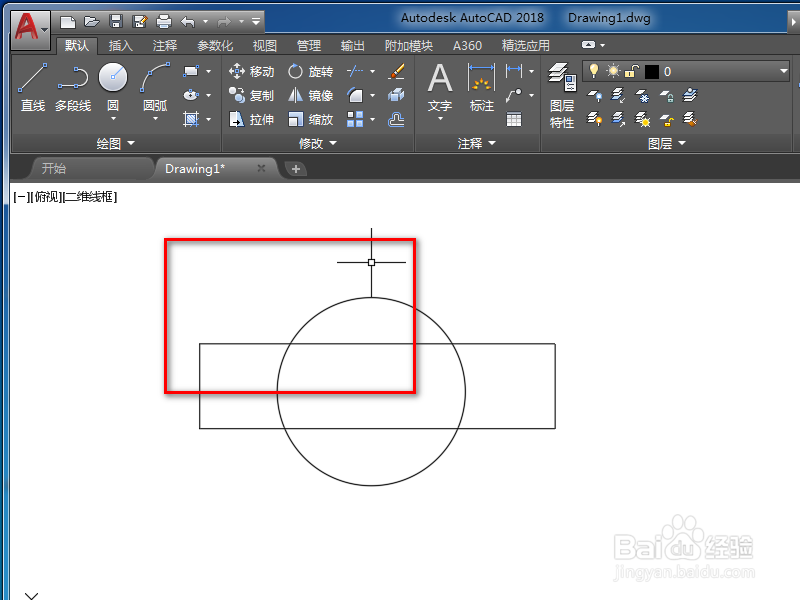Screen dimensions: 800x600
Task: Select the Line (直线) tool
Action: coord(33,87)
